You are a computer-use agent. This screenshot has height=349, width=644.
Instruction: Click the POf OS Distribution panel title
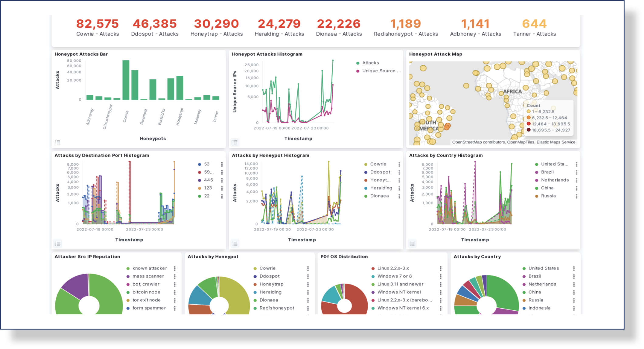tap(344, 257)
